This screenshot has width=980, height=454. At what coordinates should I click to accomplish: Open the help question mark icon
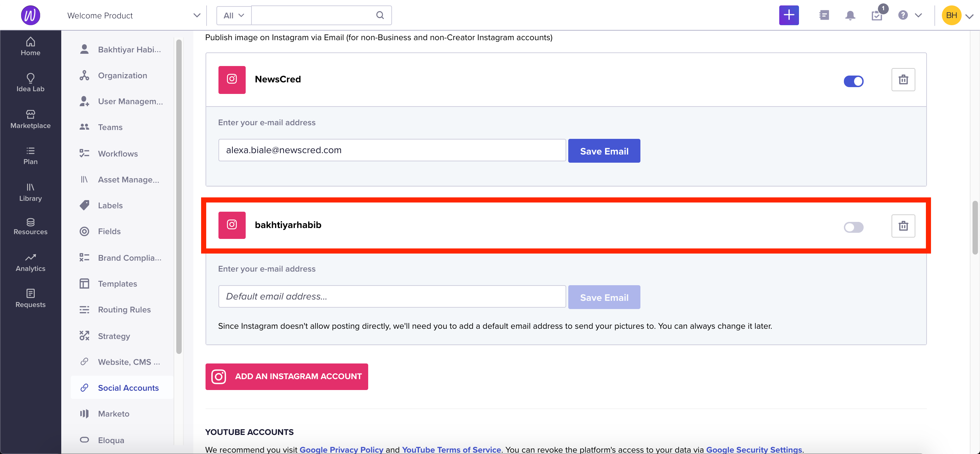tap(903, 15)
